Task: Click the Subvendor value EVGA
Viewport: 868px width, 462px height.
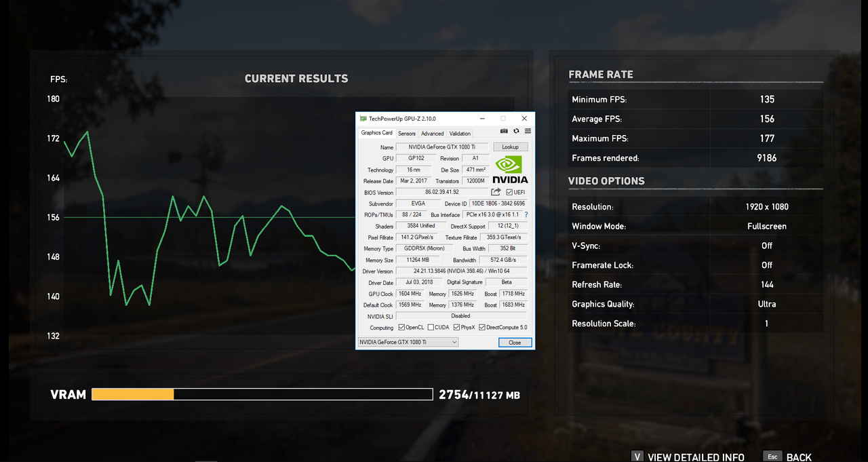Action: click(x=418, y=204)
